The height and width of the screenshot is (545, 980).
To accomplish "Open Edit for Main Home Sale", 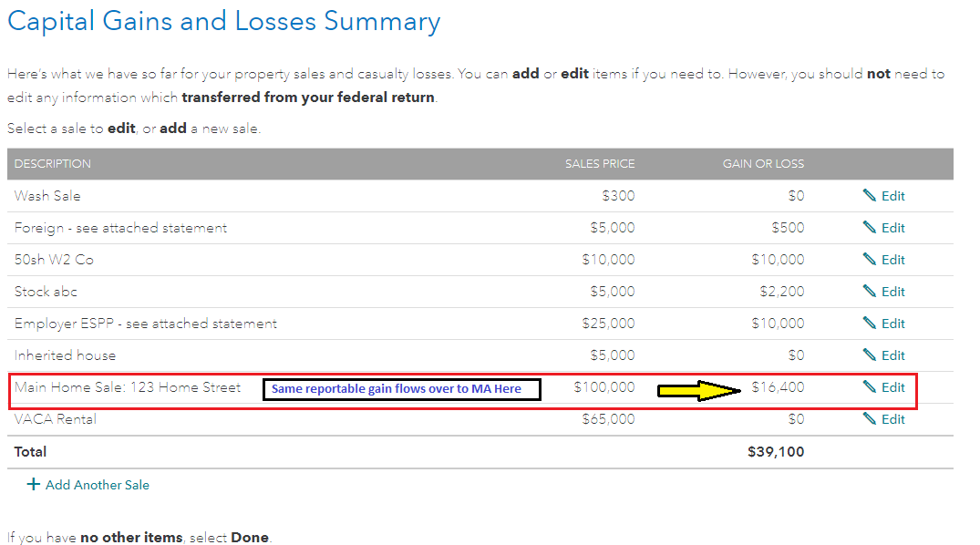I will pos(892,387).
